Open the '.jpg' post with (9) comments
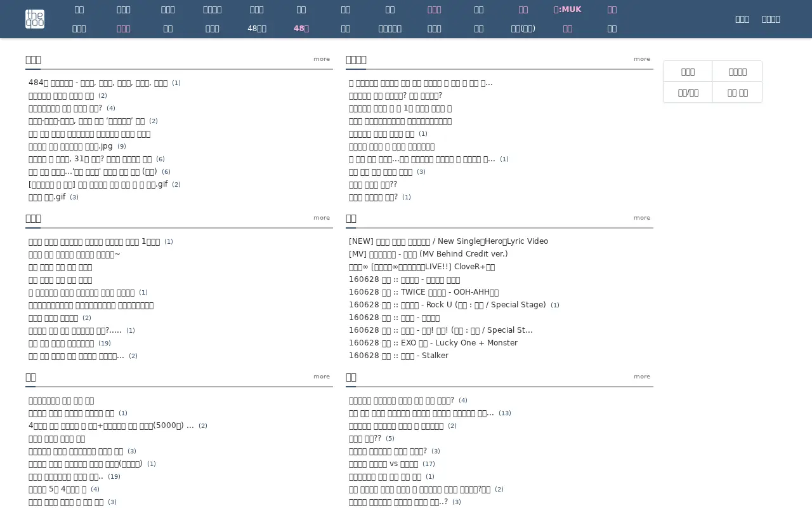 click(70, 146)
